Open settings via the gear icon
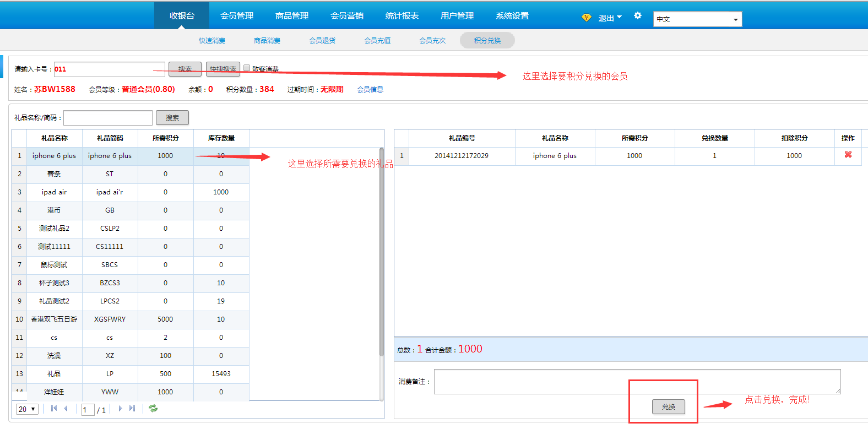868x445 pixels. pos(638,16)
